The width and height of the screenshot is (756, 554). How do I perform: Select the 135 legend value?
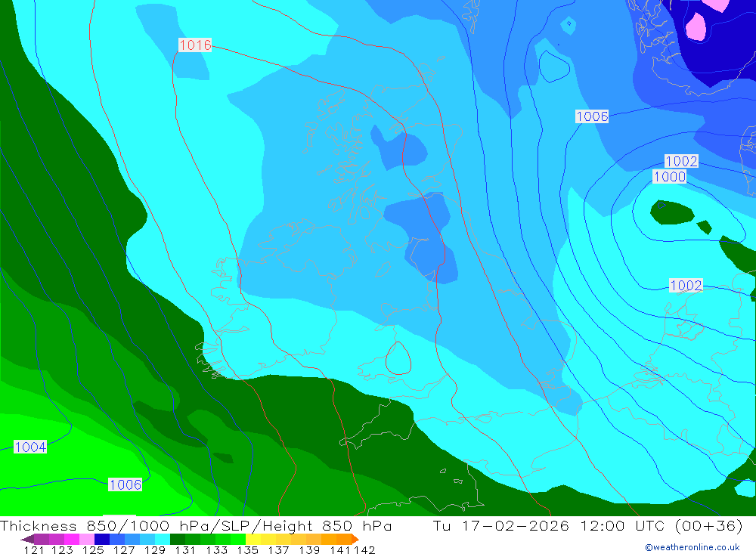pos(247,549)
